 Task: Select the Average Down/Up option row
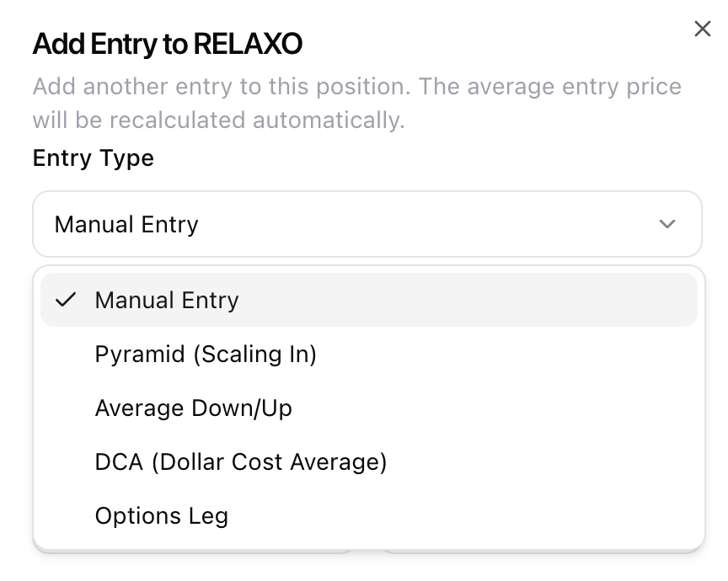tap(369, 408)
